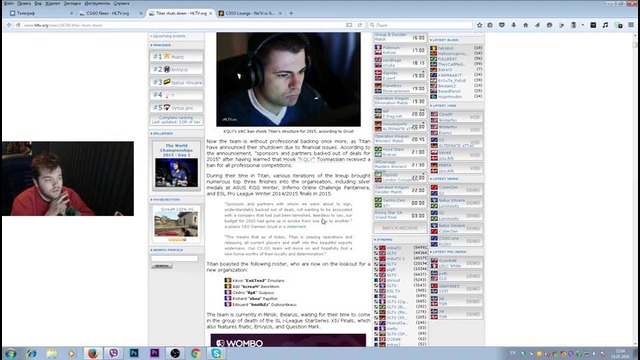Click the page vertical scrollbar
Viewport: 640px width, 360px height.
coord(635,190)
